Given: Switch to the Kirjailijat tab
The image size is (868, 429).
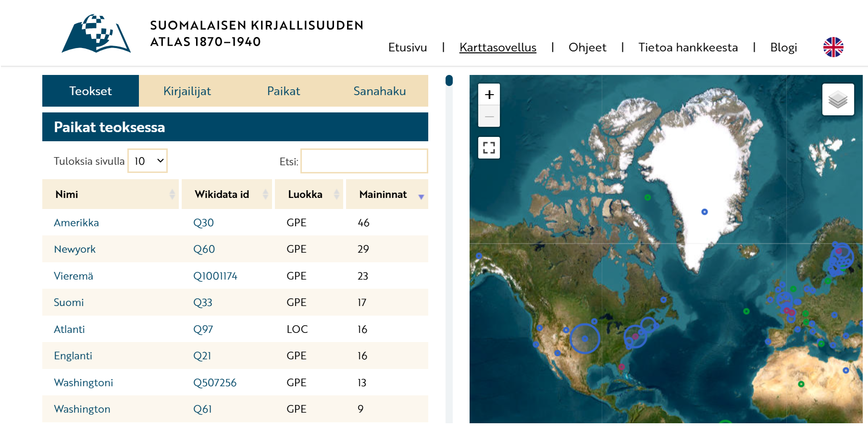Looking at the screenshot, I should 187,91.
